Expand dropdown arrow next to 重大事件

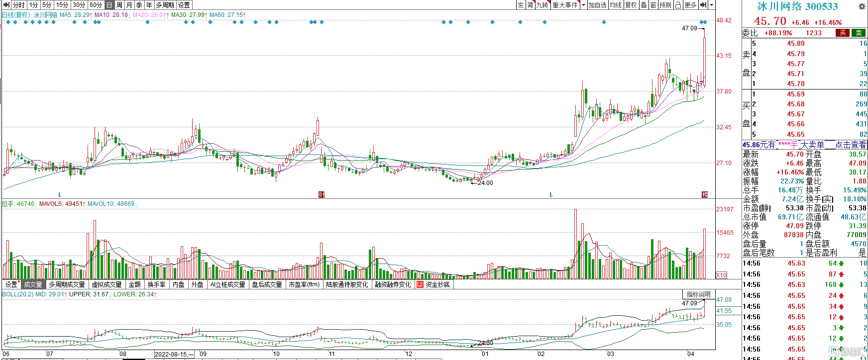pyautogui.click(x=583, y=5)
